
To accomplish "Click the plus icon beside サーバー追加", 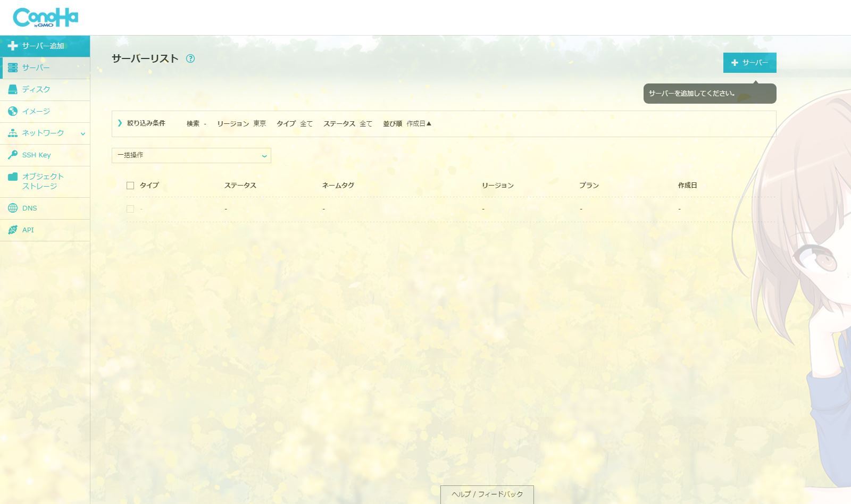I will 13,46.
